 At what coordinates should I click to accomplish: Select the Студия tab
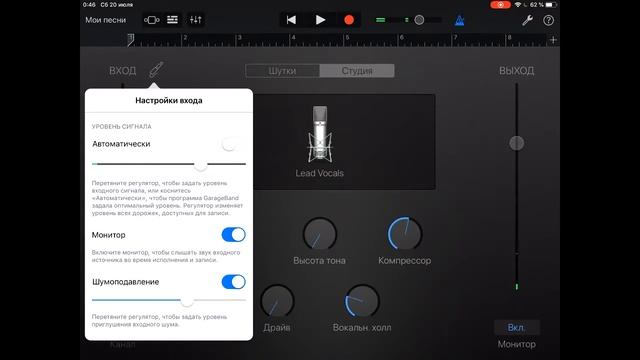357,71
